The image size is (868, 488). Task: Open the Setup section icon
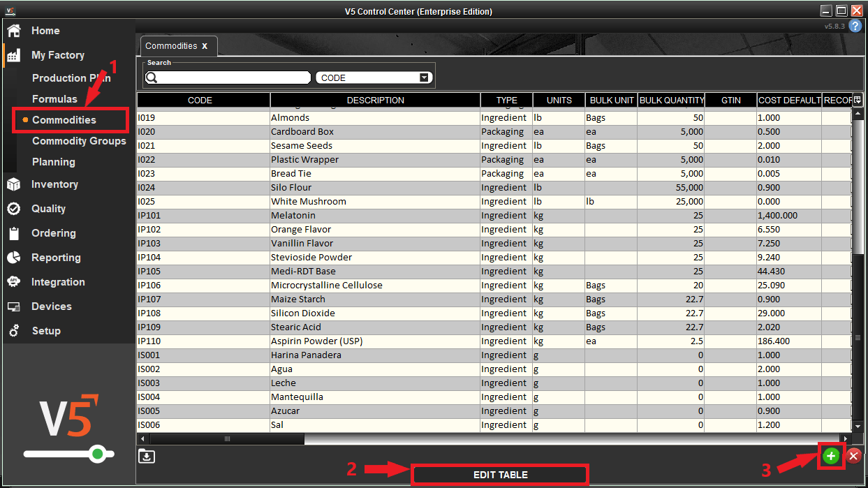coord(13,330)
